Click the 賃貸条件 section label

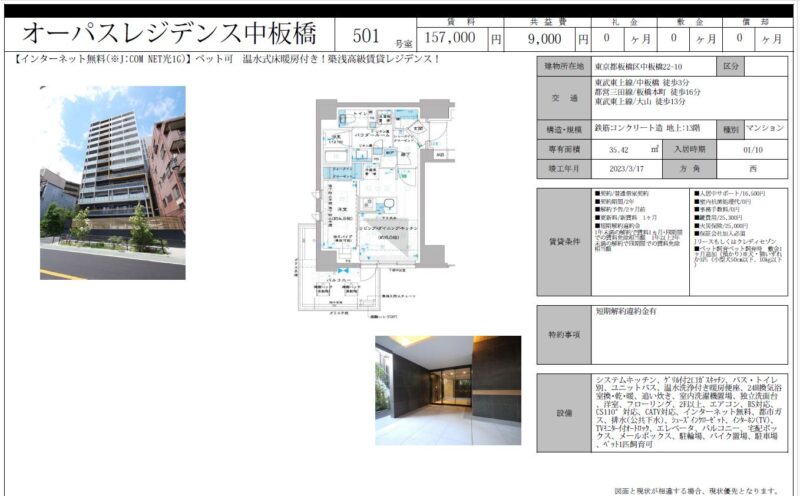pos(564,242)
